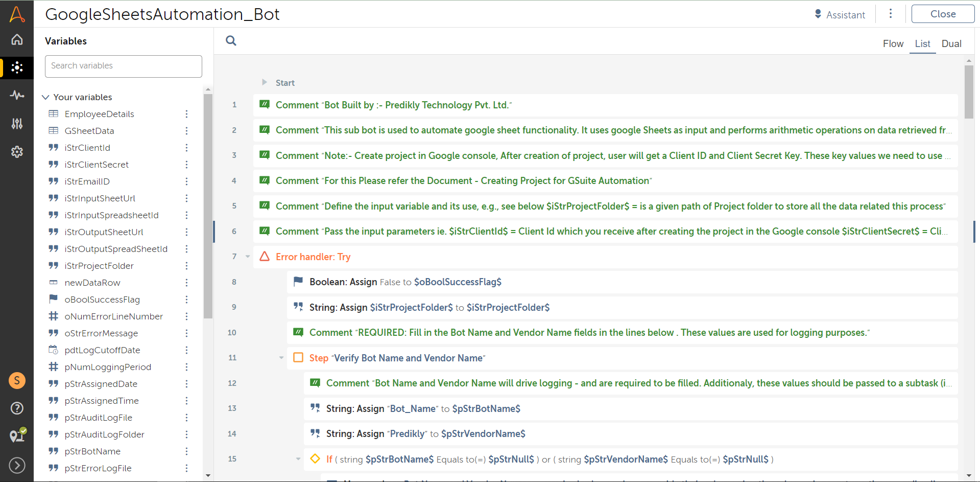Open options menu for EmployeeDetails variable
This screenshot has width=980, height=482.
pyautogui.click(x=186, y=114)
